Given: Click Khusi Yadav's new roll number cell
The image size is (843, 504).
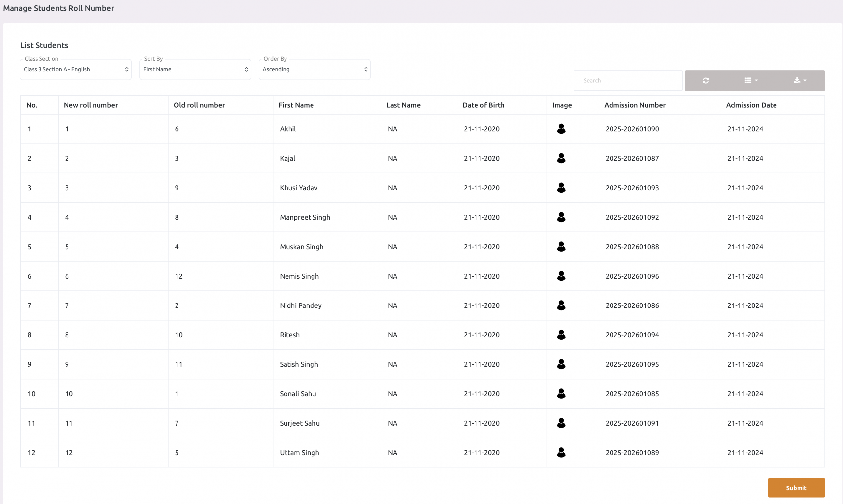Looking at the screenshot, I should coord(67,188).
